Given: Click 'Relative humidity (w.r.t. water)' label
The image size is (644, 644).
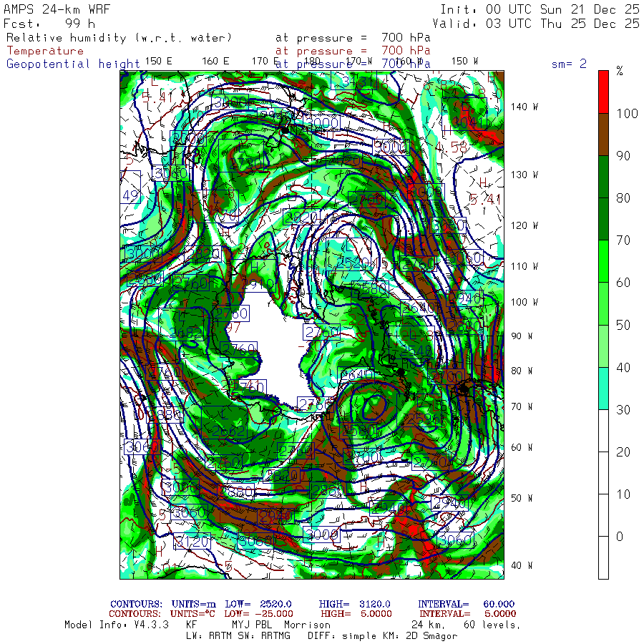Looking at the screenshot, I should tap(119, 38).
